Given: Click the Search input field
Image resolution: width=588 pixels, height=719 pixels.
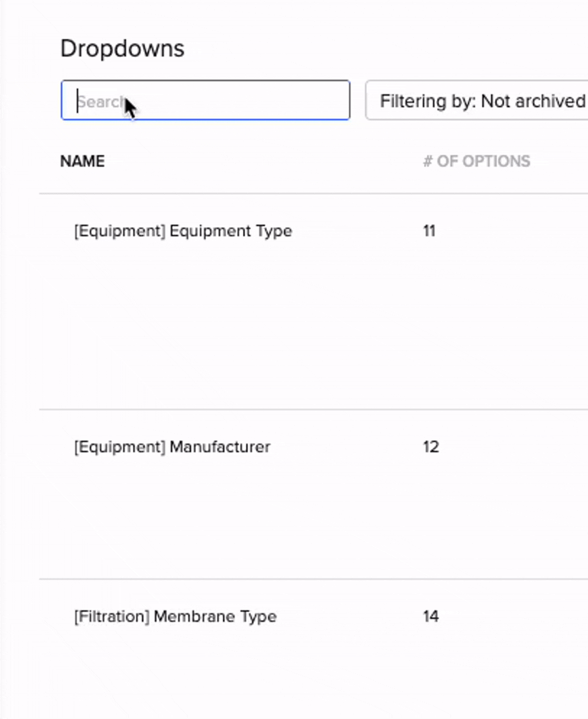Looking at the screenshot, I should (205, 100).
